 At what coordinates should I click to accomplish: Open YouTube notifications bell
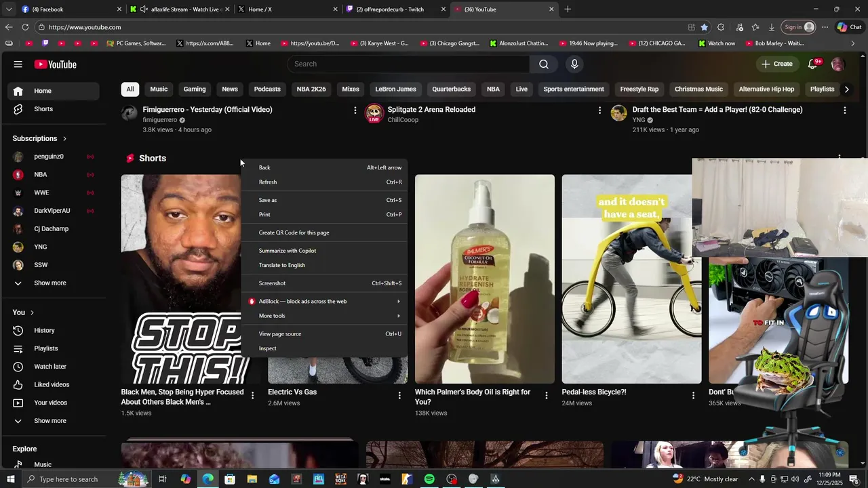click(812, 64)
